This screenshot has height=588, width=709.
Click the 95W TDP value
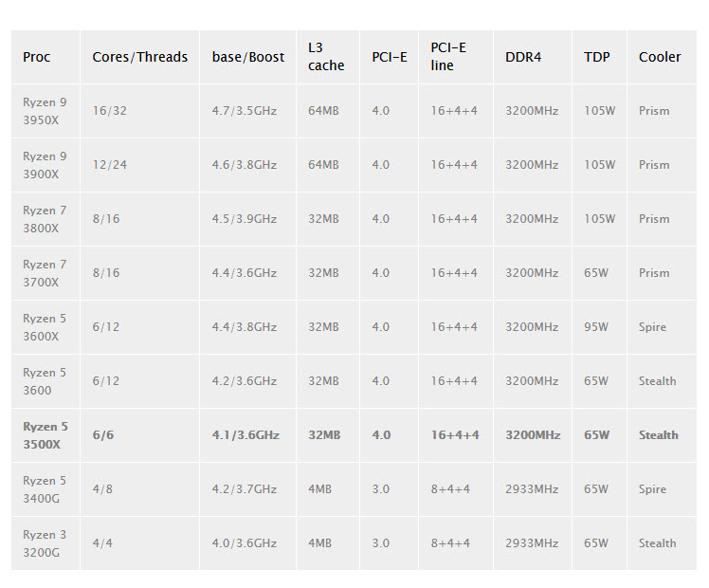(x=599, y=327)
